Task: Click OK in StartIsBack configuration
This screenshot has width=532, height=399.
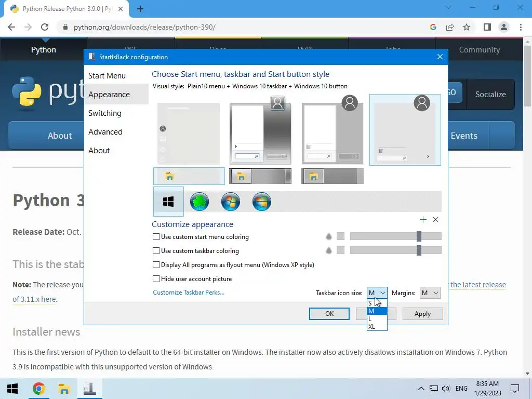Action: tap(329, 314)
